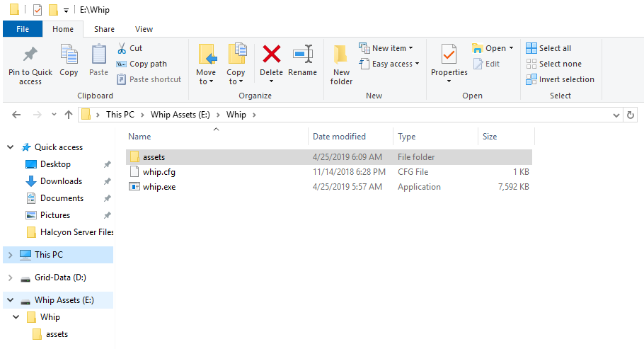Click the quick access toolbar Properties icon
This screenshot has width=644, height=349.
(38, 9)
